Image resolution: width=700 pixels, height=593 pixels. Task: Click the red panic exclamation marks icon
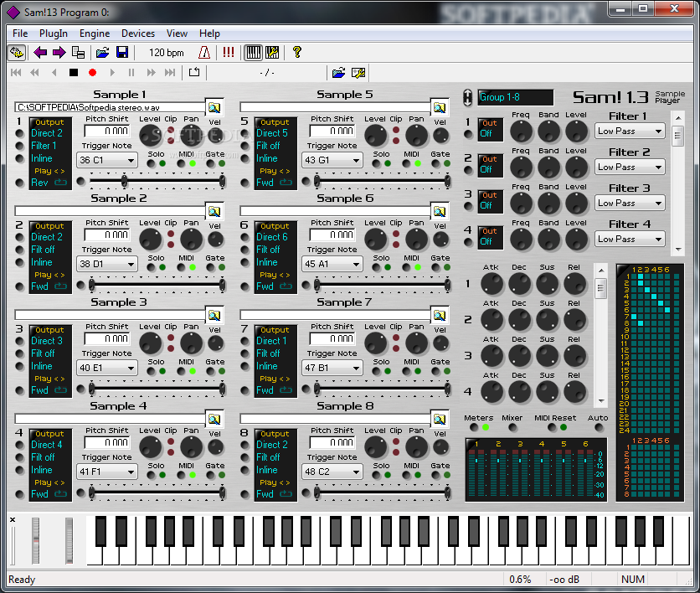228,52
